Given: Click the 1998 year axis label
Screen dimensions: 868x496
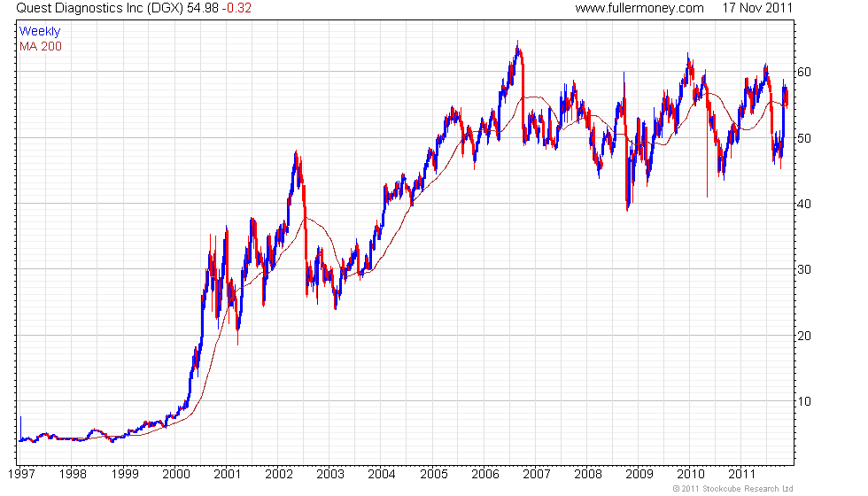Looking at the screenshot, I should (73, 474).
